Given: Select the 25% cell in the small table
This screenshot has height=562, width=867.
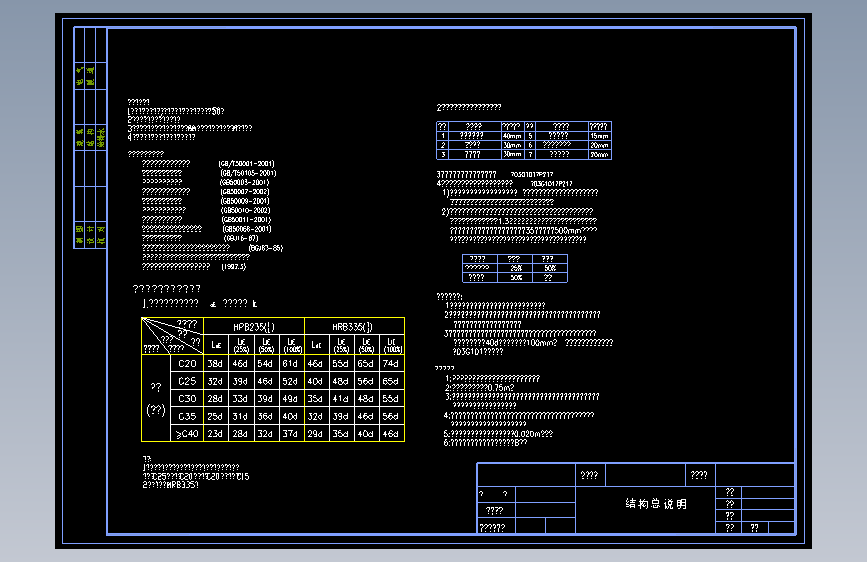Looking at the screenshot, I should 516,268.
